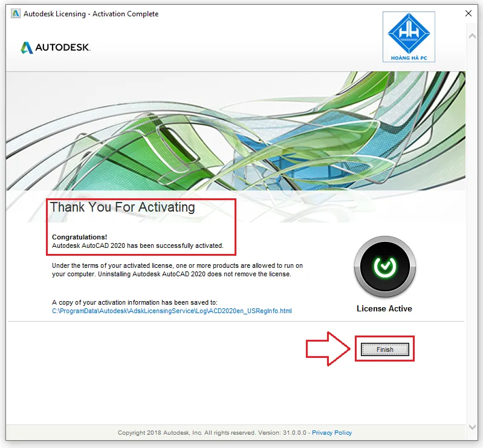Click the activated license terms paragraph
Viewport: 483px width, 448px height.
(x=177, y=270)
